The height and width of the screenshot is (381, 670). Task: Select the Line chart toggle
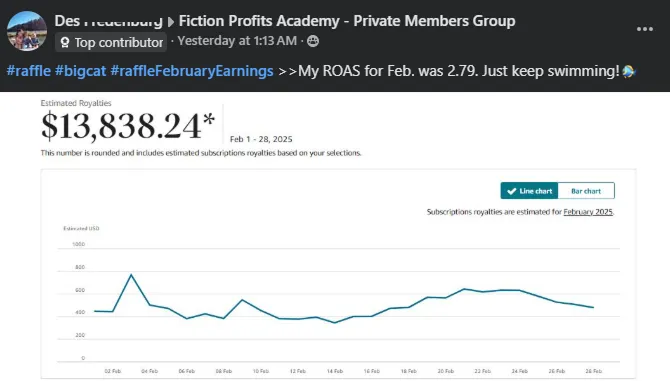pyautogui.click(x=529, y=191)
